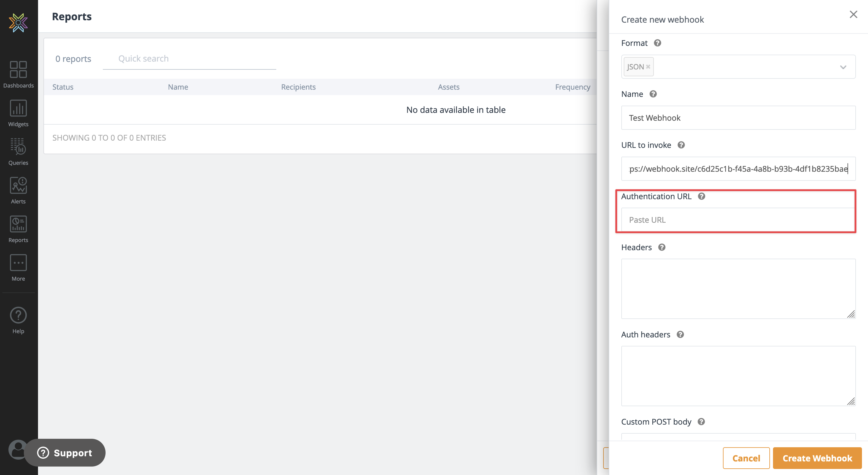Remove the JSON format tag
The height and width of the screenshot is (475, 868).
(648, 67)
